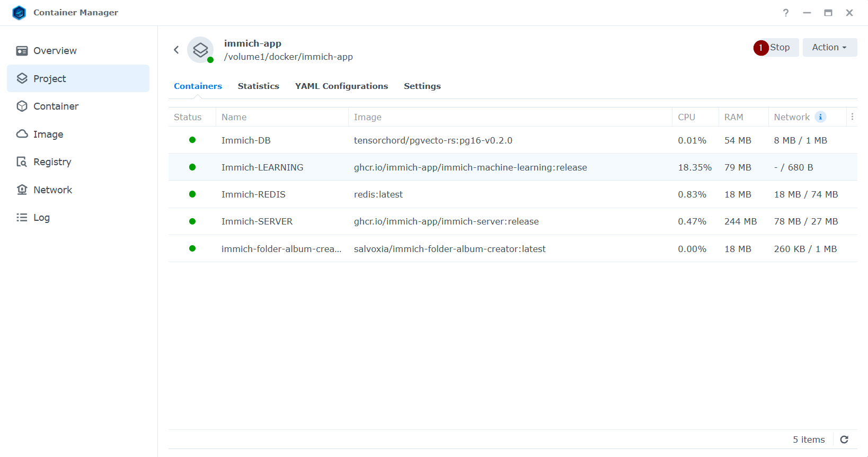Open the Image cloud icon
This screenshot has height=457, width=868.
pos(22,134)
